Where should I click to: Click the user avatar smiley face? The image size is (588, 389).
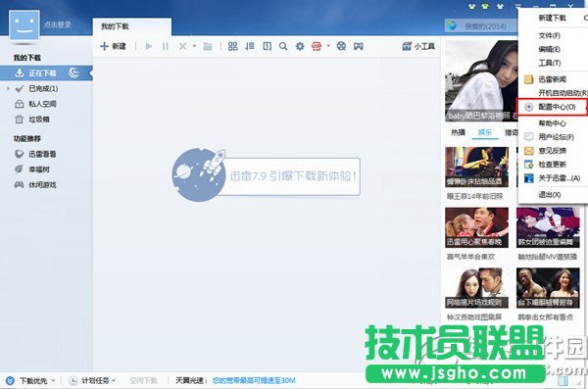point(24,25)
